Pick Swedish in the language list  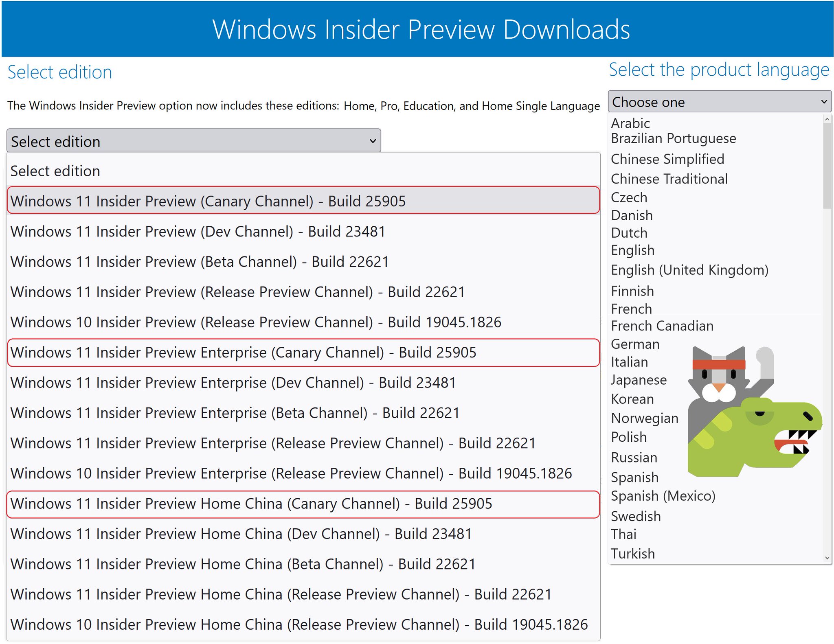pos(636,516)
